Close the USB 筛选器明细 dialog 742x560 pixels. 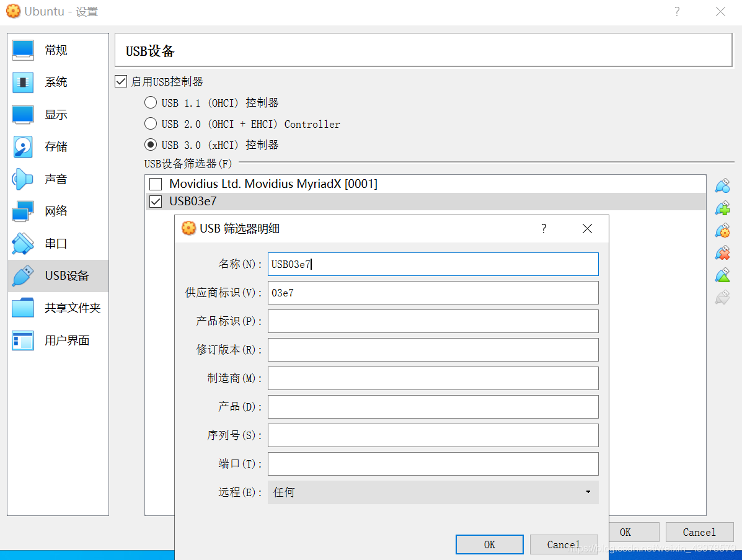point(587,229)
